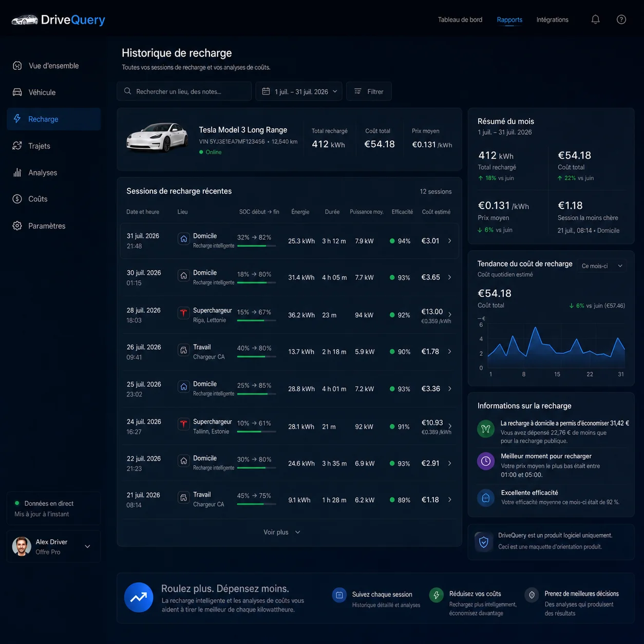
Task: Open details chevron for 30 juil. 2026 session
Action: [x=450, y=277]
